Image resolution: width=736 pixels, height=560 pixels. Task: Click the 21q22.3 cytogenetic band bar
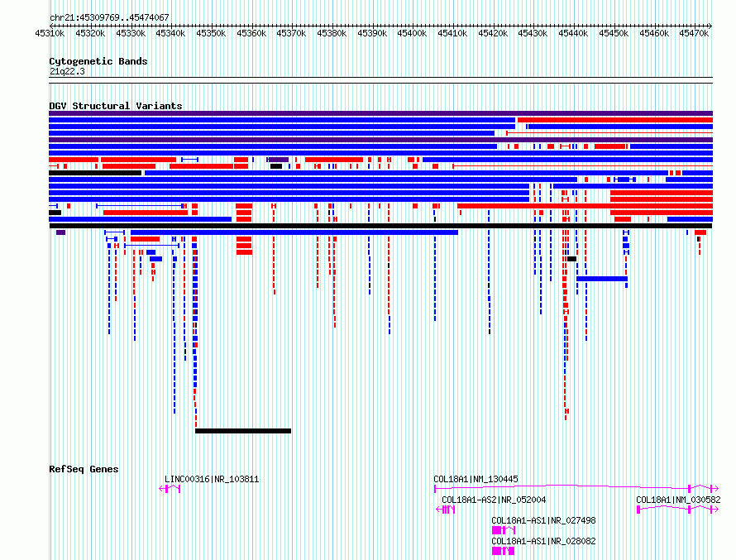tap(380, 80)
